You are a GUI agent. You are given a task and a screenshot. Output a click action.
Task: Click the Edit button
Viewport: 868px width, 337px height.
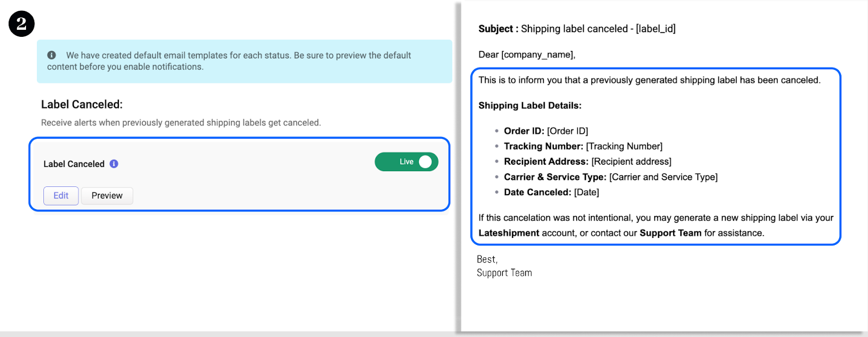pyautogui.click(x=61, y=196)
